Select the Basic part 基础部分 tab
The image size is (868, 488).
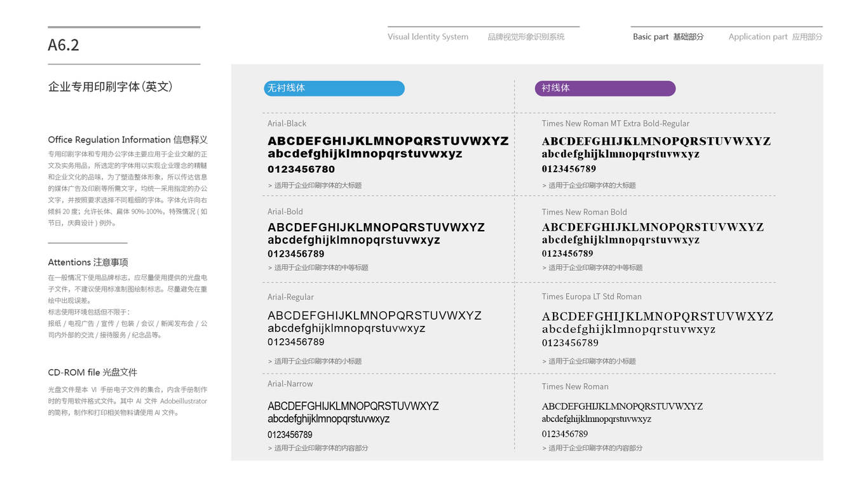point(668,37)
